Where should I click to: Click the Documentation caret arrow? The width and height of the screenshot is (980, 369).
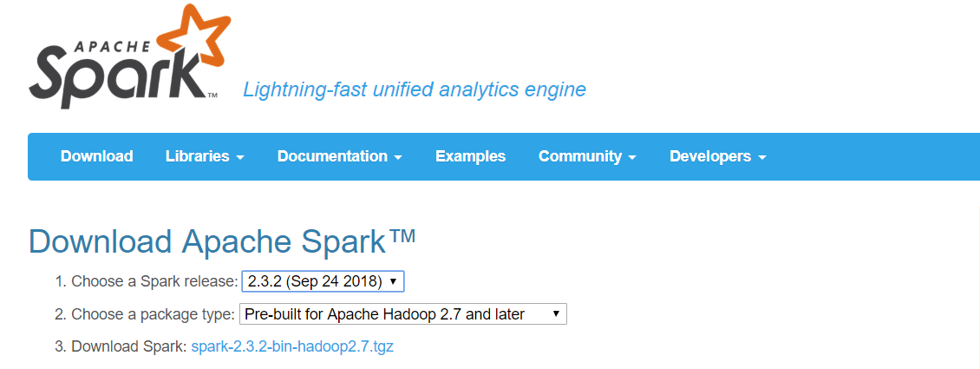tap(398, 158)
